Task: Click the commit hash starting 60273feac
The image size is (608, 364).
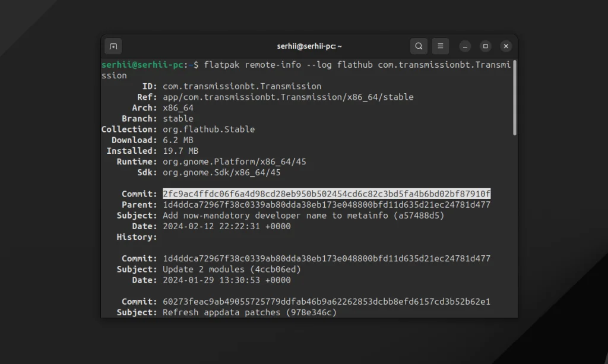Action: [x=327, y=302]
